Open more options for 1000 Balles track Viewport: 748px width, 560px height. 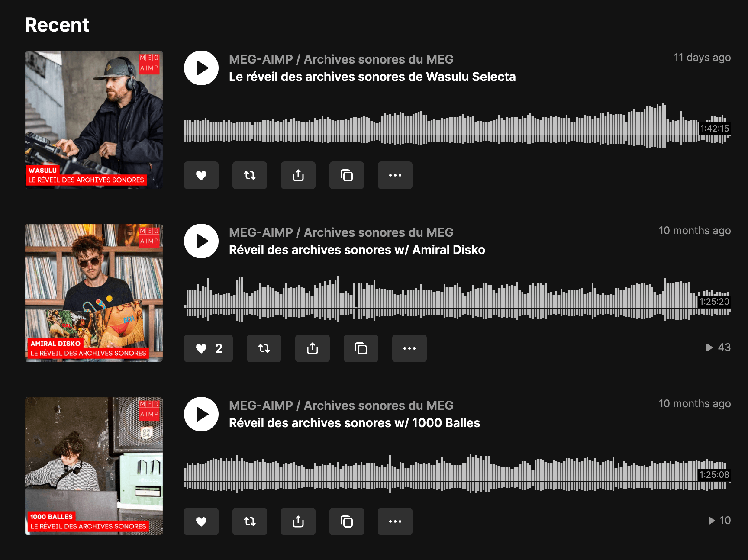click(395, 521)
